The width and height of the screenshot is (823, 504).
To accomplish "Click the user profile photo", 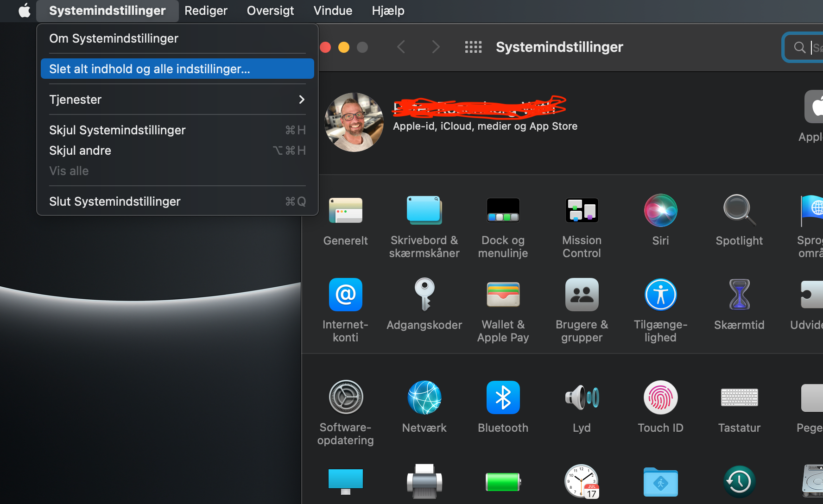I will pos(354,122).
